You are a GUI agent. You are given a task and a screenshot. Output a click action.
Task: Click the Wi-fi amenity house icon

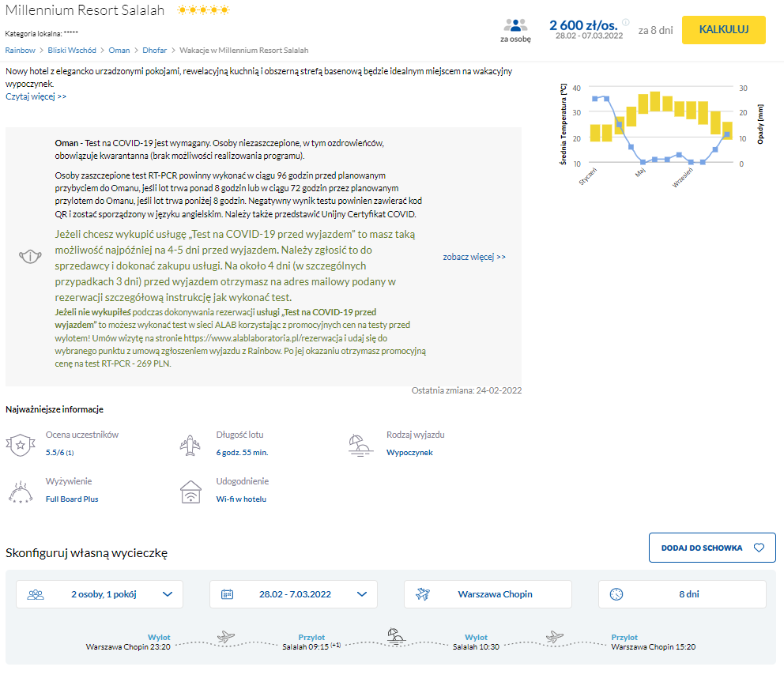(x=190, y=491)
